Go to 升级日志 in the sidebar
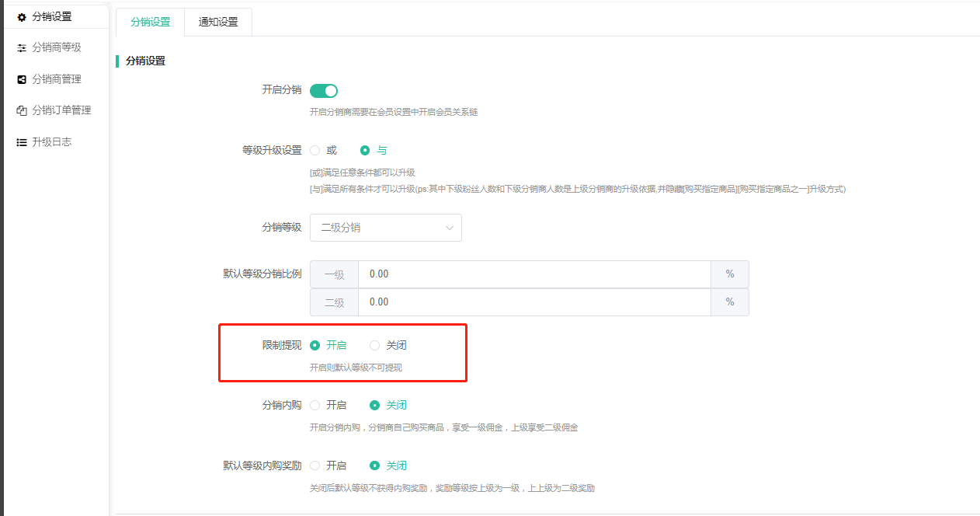Image resolution: width=980 pixels, height=516 pixels. point(52,142)
